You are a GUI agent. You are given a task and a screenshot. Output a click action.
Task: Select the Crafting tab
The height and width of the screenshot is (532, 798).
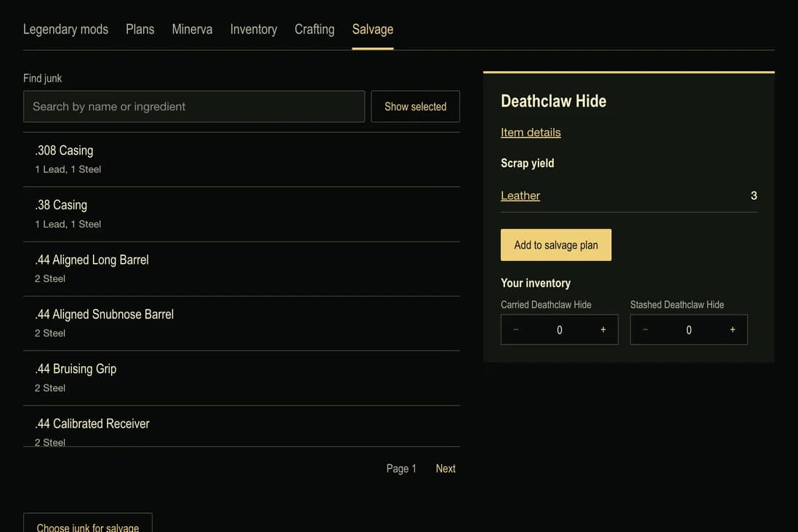tap(315, 30)
